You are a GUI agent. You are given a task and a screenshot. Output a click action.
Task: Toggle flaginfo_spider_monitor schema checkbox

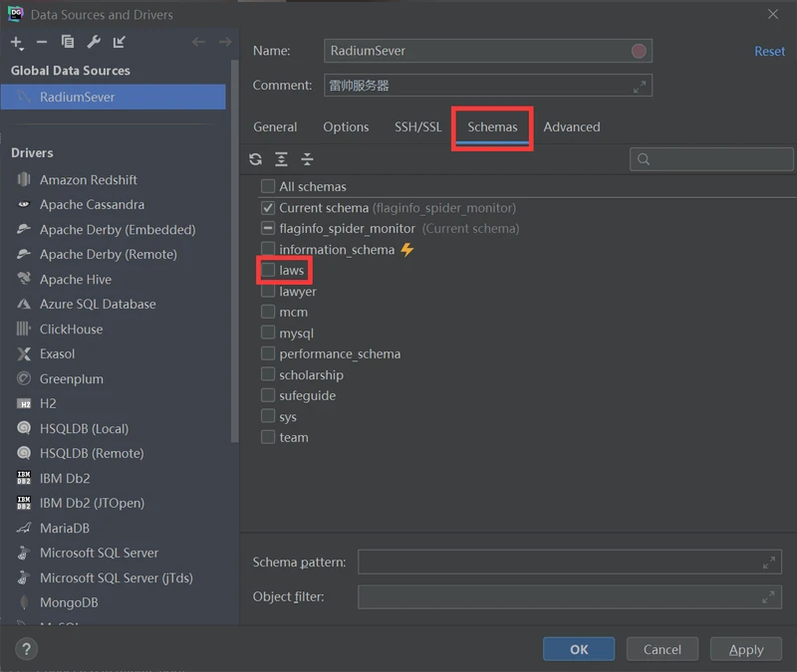tap(268, 229)
